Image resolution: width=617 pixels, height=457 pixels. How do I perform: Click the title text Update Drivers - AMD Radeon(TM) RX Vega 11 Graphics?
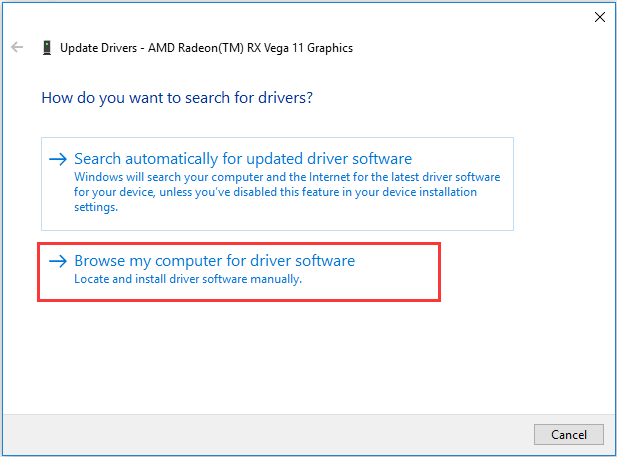pos(206,48)
